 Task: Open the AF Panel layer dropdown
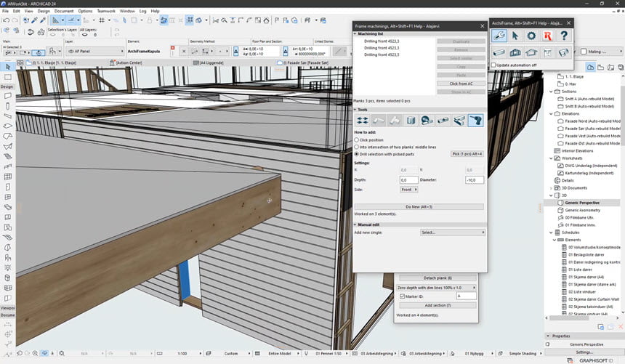95,51
